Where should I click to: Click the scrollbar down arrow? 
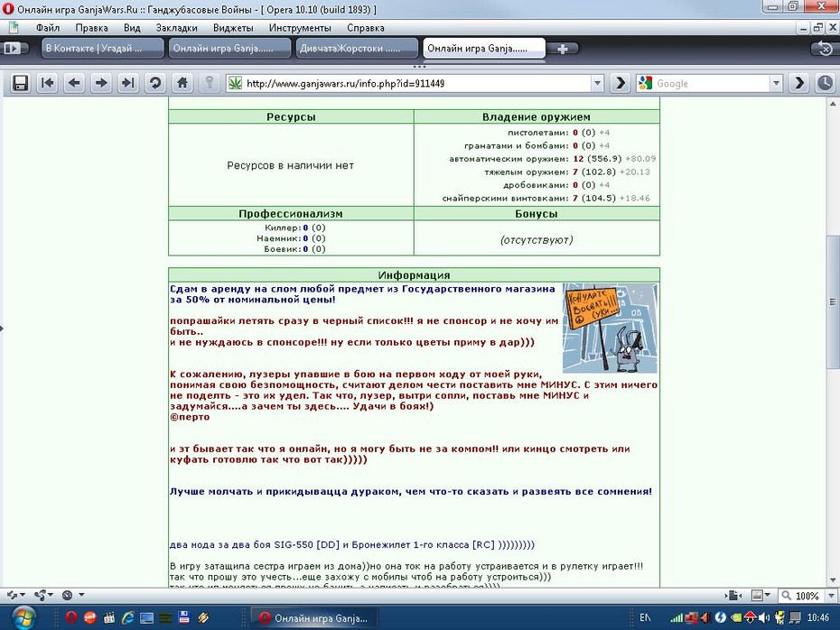(833, 580)
